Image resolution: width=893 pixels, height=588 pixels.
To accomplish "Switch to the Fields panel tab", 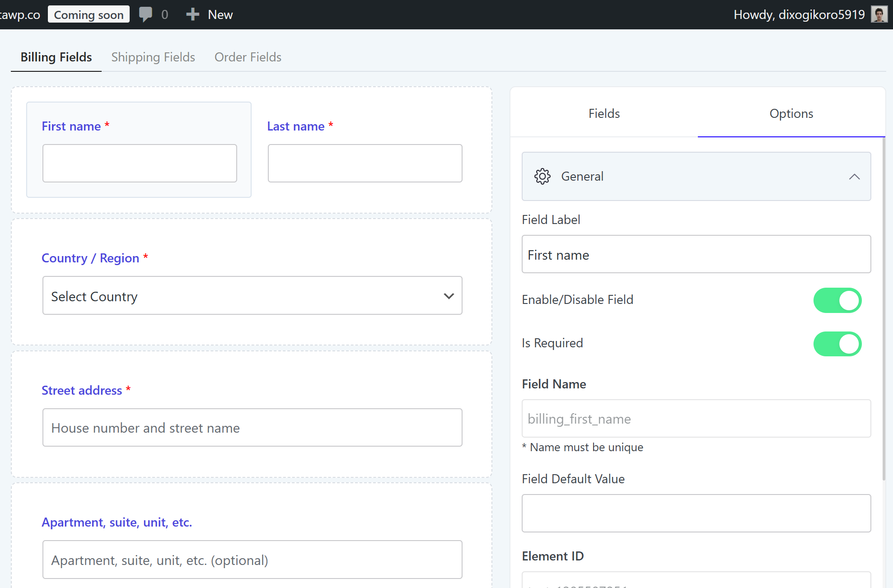I will point(604,113).
